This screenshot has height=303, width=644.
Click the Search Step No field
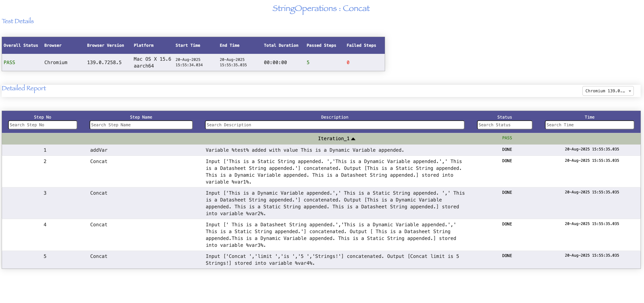coord(42,125)
